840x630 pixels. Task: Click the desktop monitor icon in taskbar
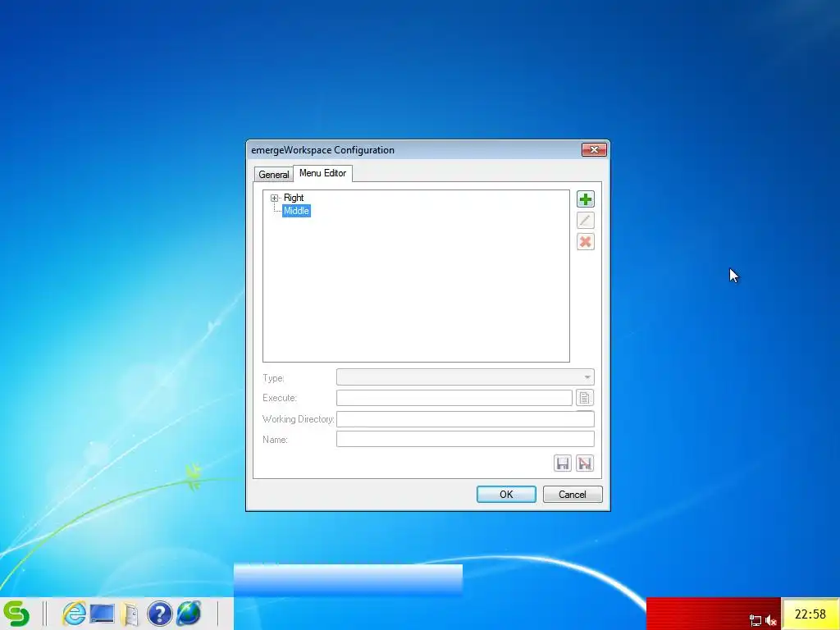(102, 614)
